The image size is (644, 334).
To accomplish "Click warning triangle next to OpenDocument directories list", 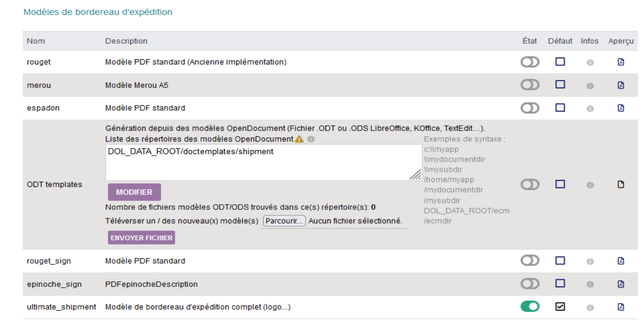I will pos(299,139).
